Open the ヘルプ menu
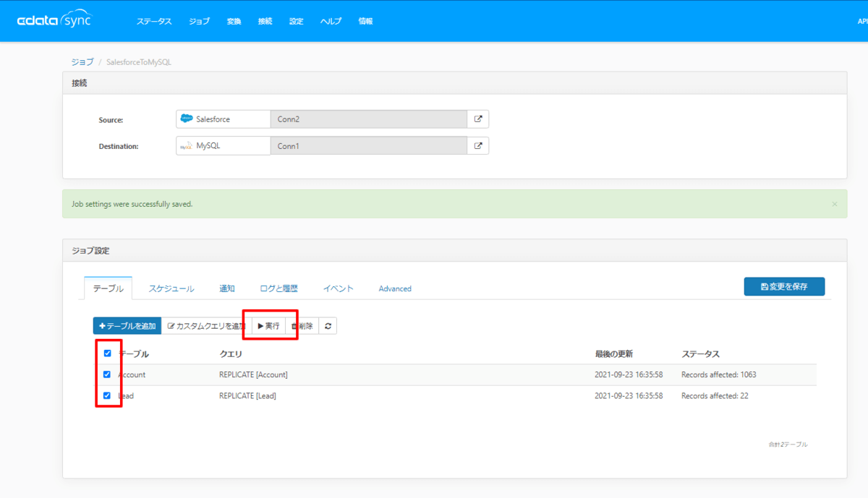 [331, 21]
